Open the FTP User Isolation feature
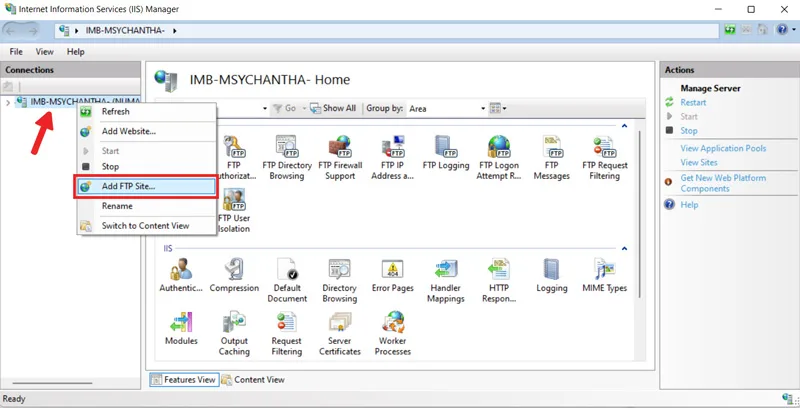 (x=234, y=211)
